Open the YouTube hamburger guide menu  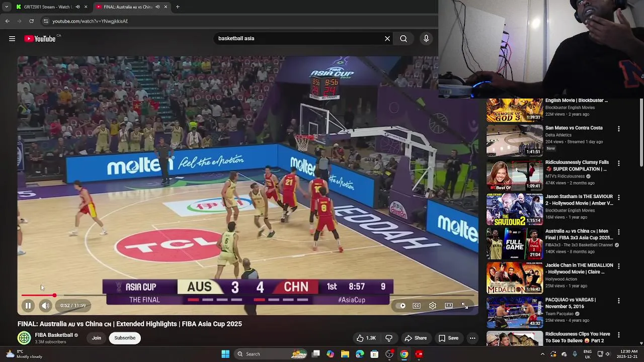point(12,39)
